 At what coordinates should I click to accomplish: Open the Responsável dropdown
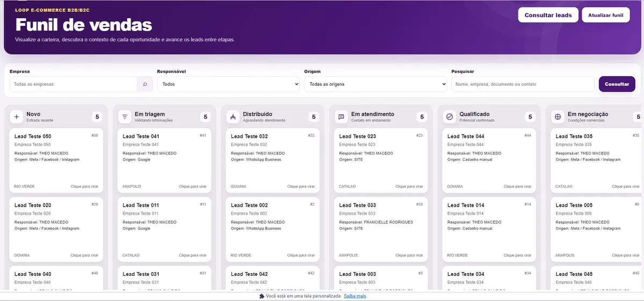point(229,84)
